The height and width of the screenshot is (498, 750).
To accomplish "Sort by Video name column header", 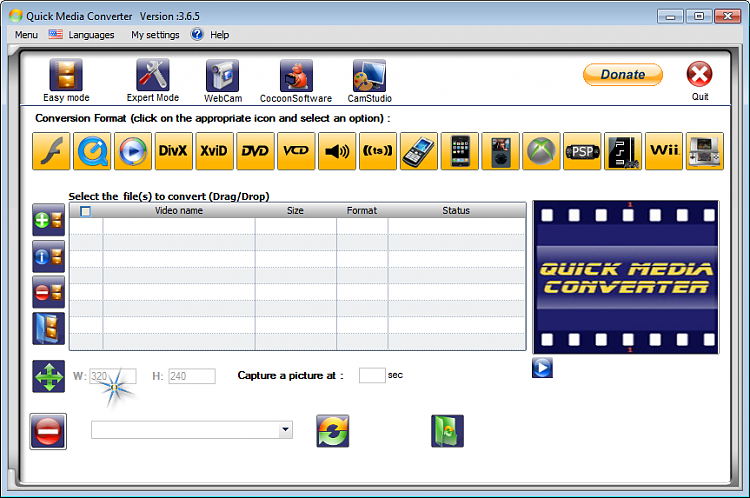I will [179, 211].
